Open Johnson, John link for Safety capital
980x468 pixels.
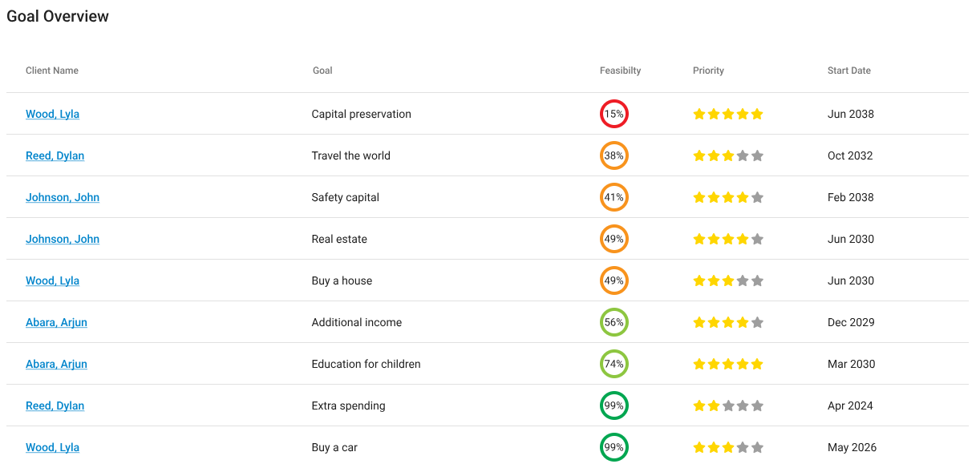click(63, 197)
